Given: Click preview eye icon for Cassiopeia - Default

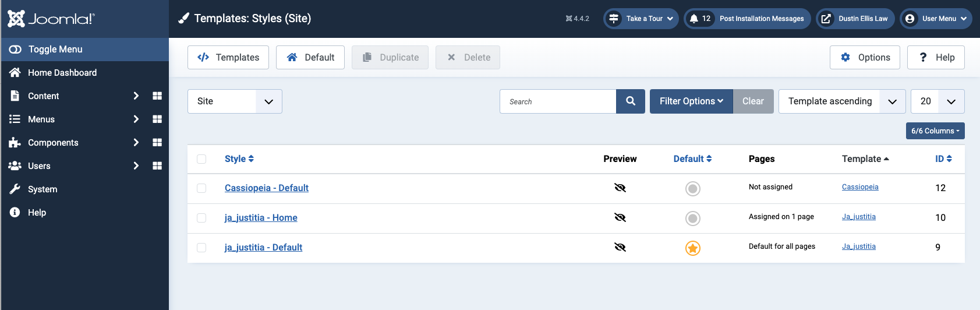Looking at the screenshot, I should coord(620,188).
